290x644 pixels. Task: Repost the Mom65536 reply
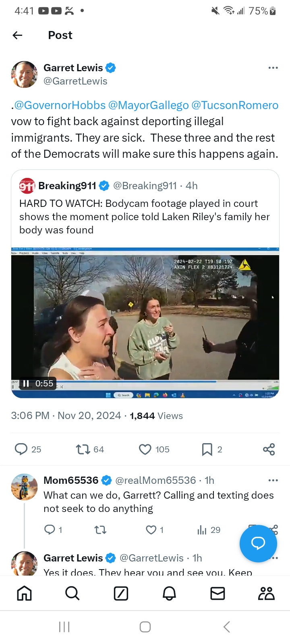(x=100, y=530)
